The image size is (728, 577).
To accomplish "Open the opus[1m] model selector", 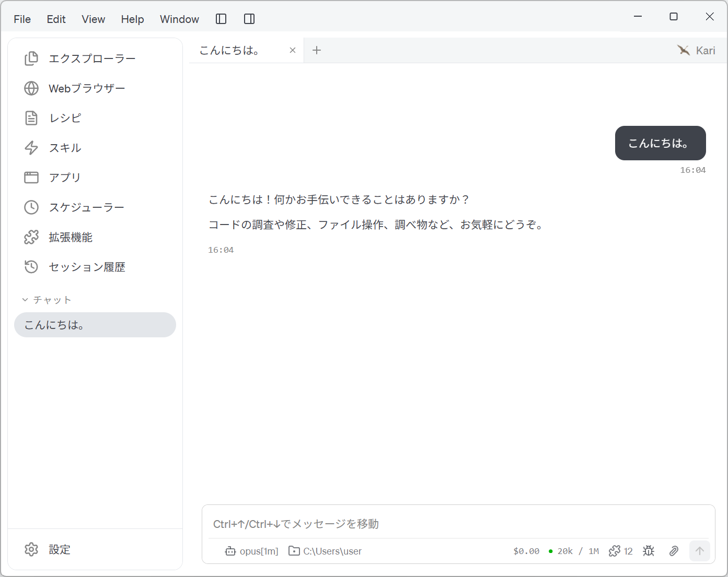I will [251, 551].
